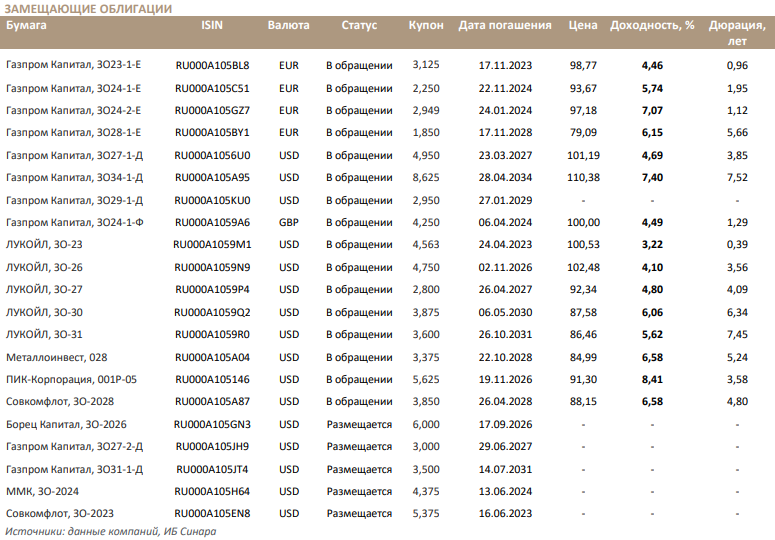Click 'Размещается' status in ММК, ЗО-2024 row
Screen dimensions: 775x540
tap(359, 492)
